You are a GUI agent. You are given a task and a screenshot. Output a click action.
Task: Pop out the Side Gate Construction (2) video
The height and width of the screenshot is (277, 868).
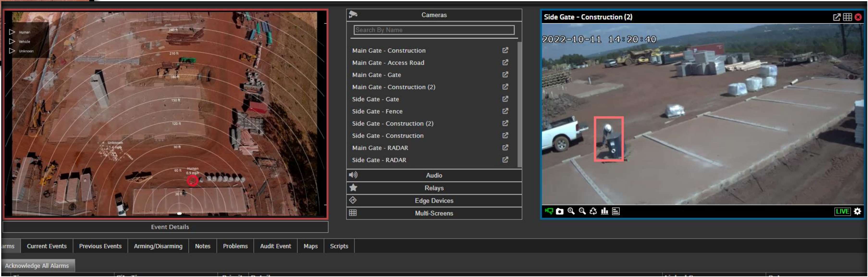coord(837,17)
